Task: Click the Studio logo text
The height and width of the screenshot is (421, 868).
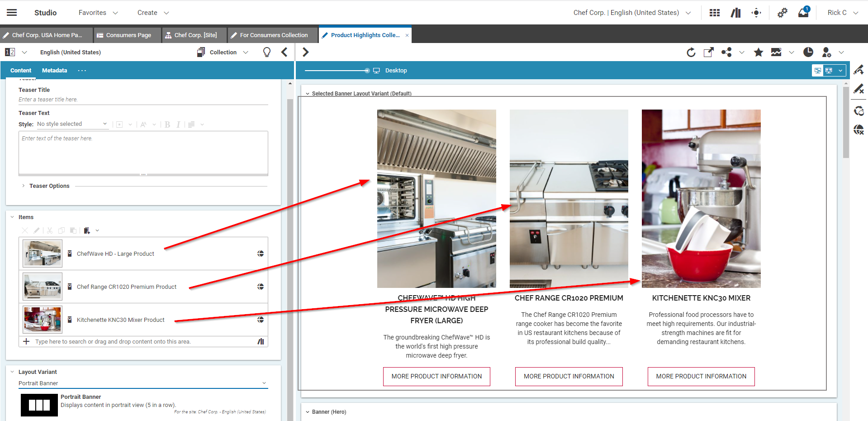Action: point(46,13)
